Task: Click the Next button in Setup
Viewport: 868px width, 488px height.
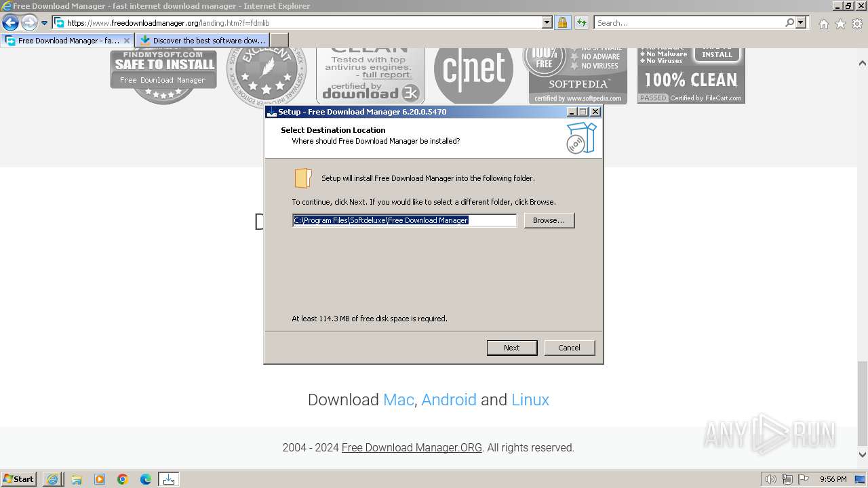Action: pyautogui.click(x=511, y=348)
